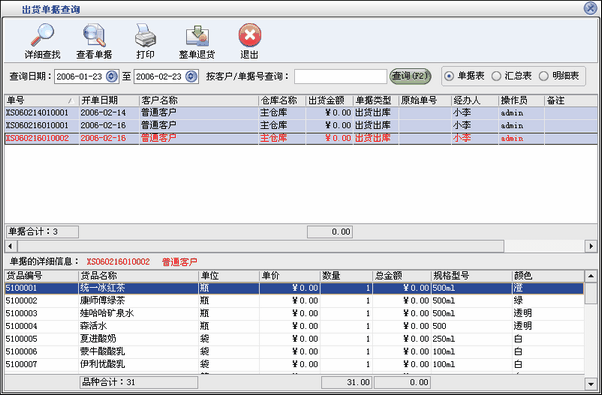The height and width of the screenshot is (395, 602).
Task: Click the 开单日期 column header
Action: click(x=109, y=101)
